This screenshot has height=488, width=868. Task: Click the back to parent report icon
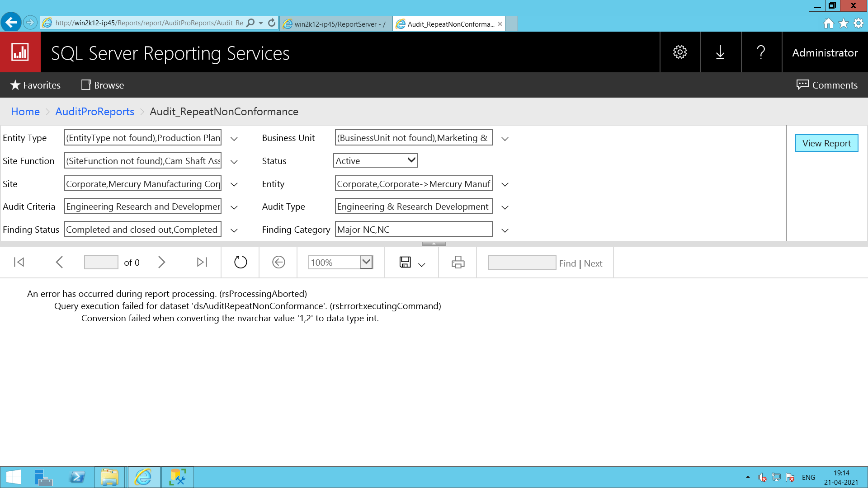278,262
